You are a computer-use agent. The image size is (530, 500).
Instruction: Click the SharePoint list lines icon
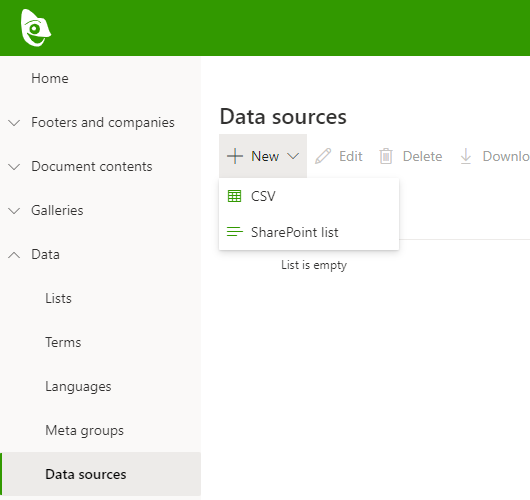tap(235, 232)
